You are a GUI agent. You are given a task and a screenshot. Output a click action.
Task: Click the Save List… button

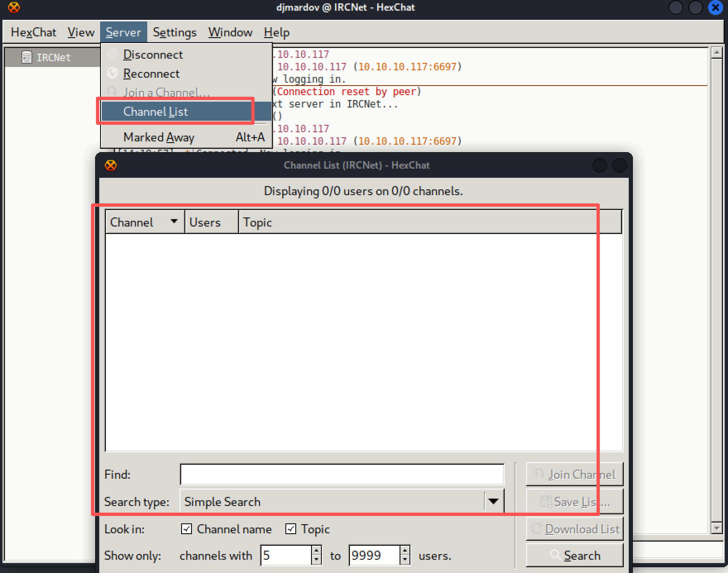point(575,501)
